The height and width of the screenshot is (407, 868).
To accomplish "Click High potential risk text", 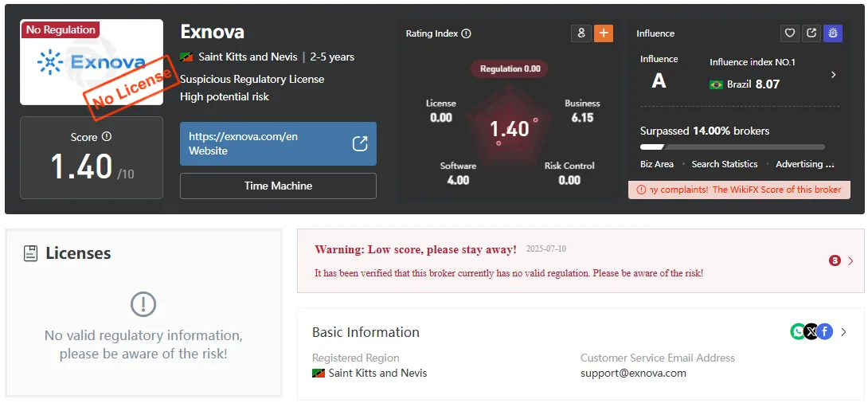I will coord(225,96).
